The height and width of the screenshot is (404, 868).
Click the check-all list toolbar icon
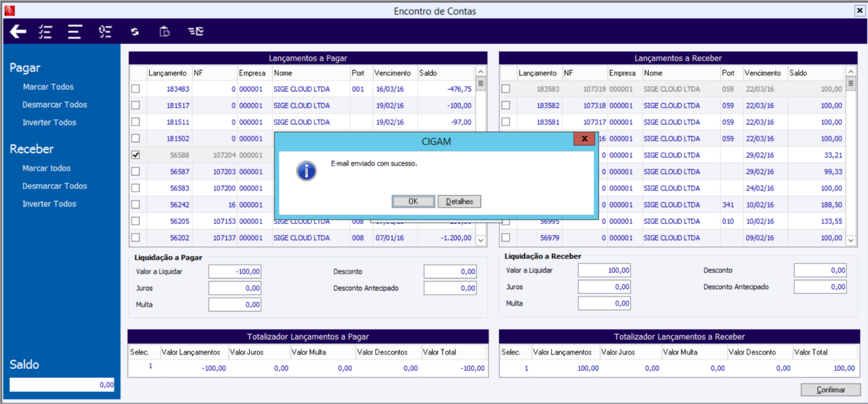click(x=45, y=31)
